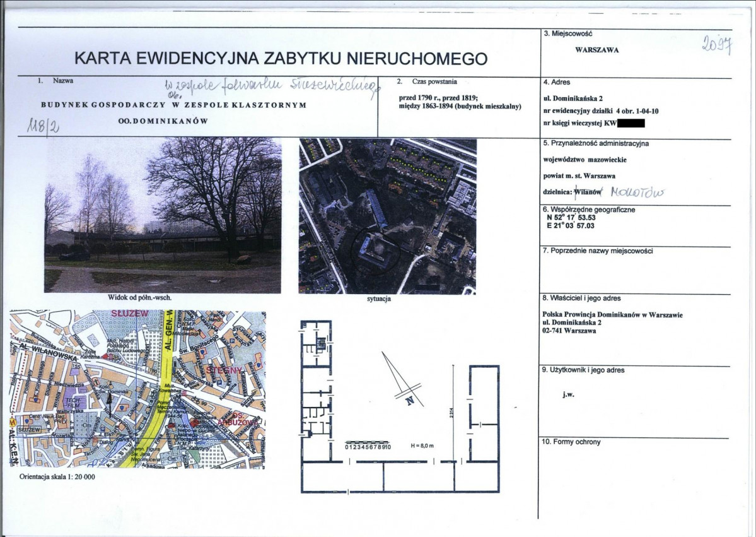756x537 pixels.
Task: Click the red marker at Żółta Karczma
Action: (x=104, y=356)
